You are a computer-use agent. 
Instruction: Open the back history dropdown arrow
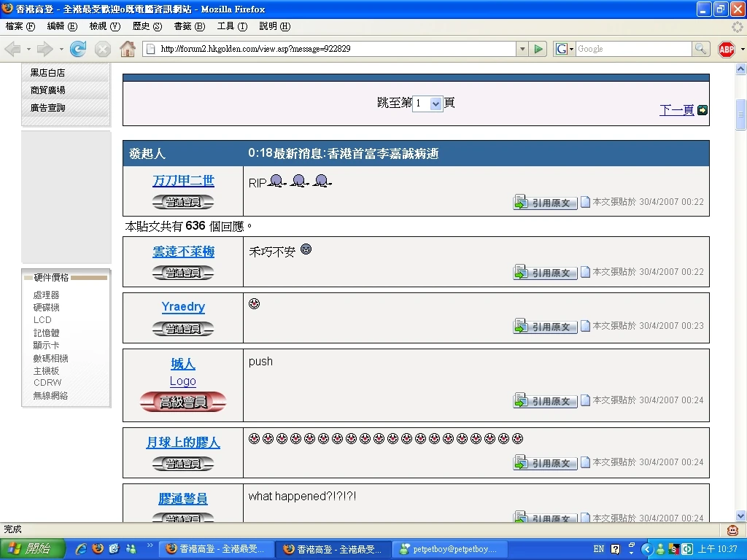point(28,49)
